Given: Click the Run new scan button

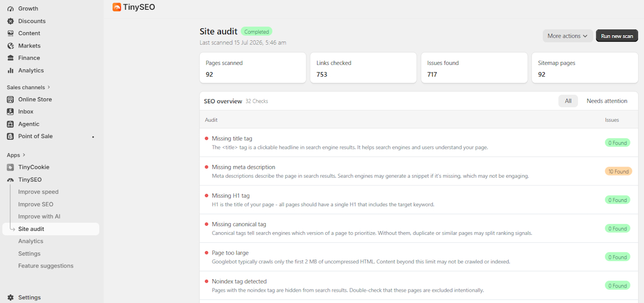Looking at the screenshot, I should (x=617, y=36).
